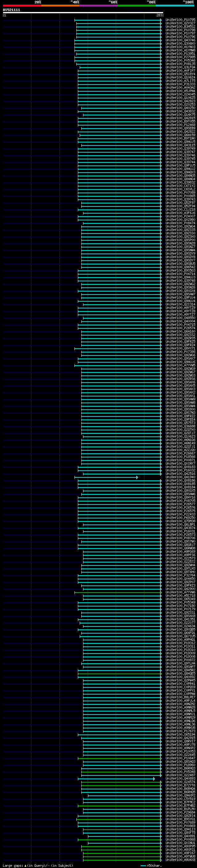Click the Large gaps legend text

[38, 865]
